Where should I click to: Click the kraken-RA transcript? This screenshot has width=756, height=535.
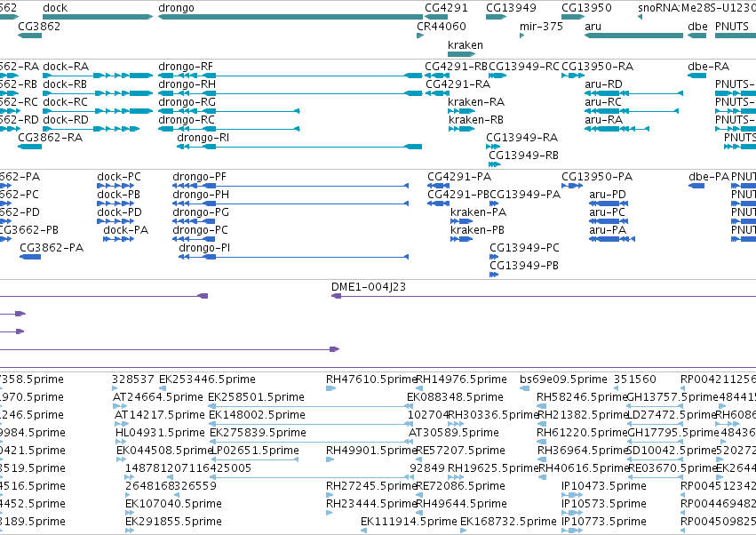[x=461, y=111]
